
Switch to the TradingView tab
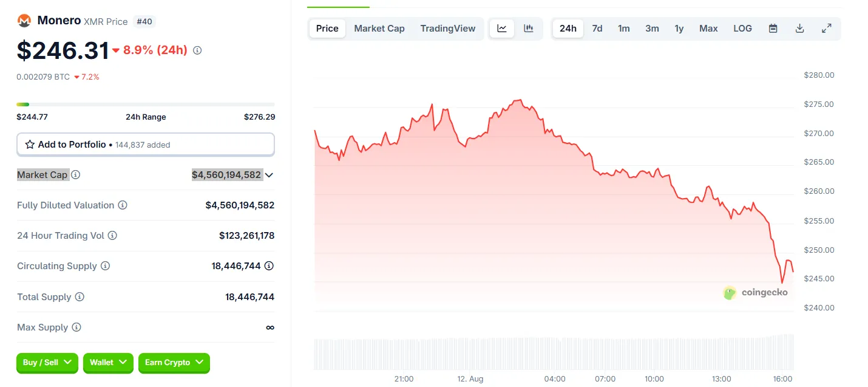pyautogui.click(x=448, y=29)
